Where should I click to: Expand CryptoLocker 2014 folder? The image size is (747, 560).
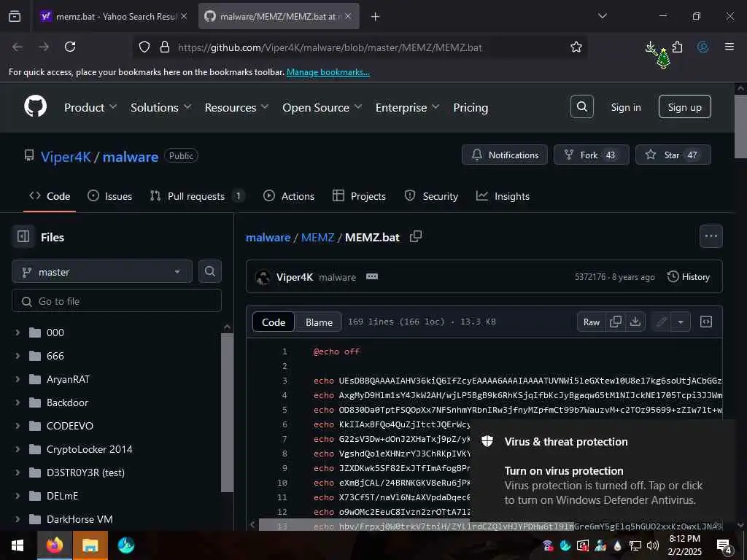18,449
